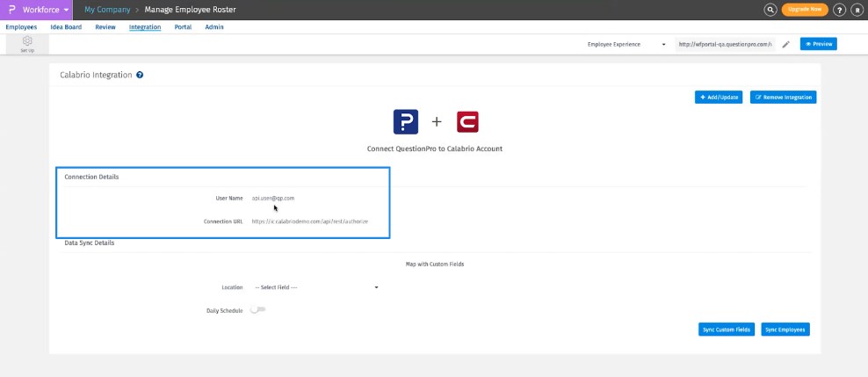Open the Workforce product dropdown
The height and width of the screenshot is (377, 868).
(46, 10)
